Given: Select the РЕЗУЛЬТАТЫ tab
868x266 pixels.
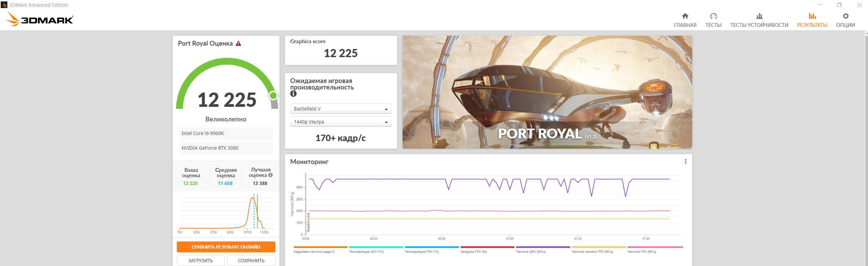Looking at the screenshot, I should point(812,20).
